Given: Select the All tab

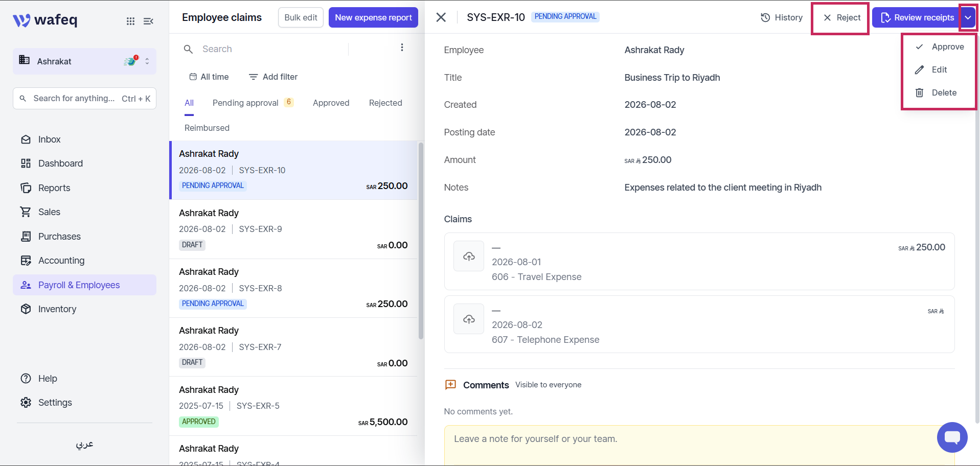Looking at the screenshot, I should point(189,103).
